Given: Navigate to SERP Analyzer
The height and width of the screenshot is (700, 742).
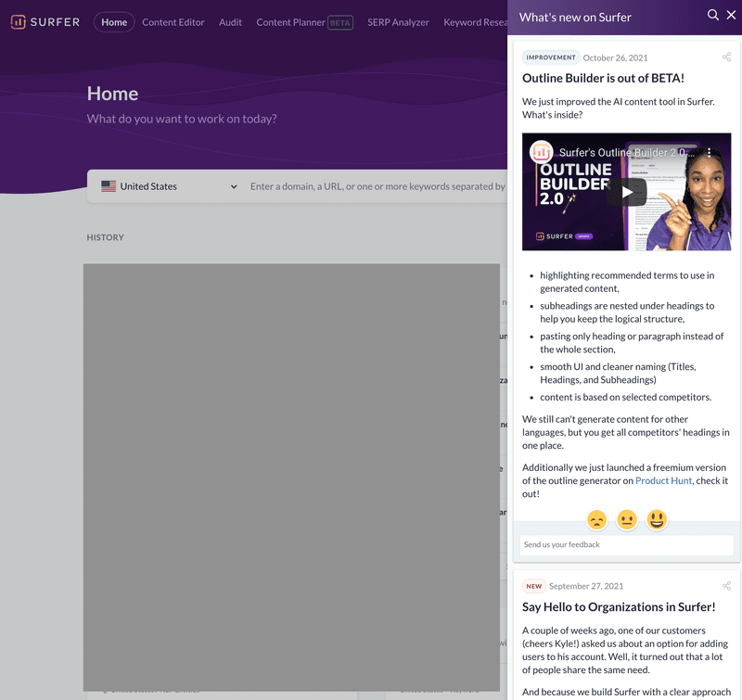Looking at the screenshot, I should [398, 22].
